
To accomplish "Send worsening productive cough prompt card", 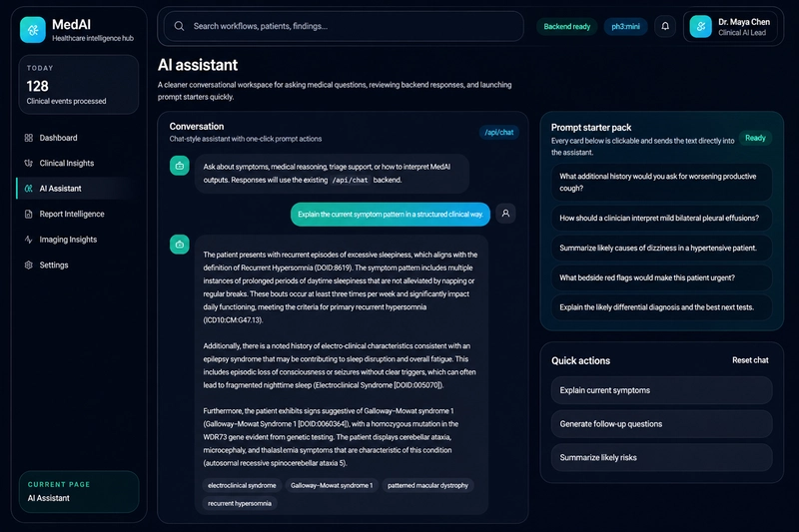I will (661, 183).
